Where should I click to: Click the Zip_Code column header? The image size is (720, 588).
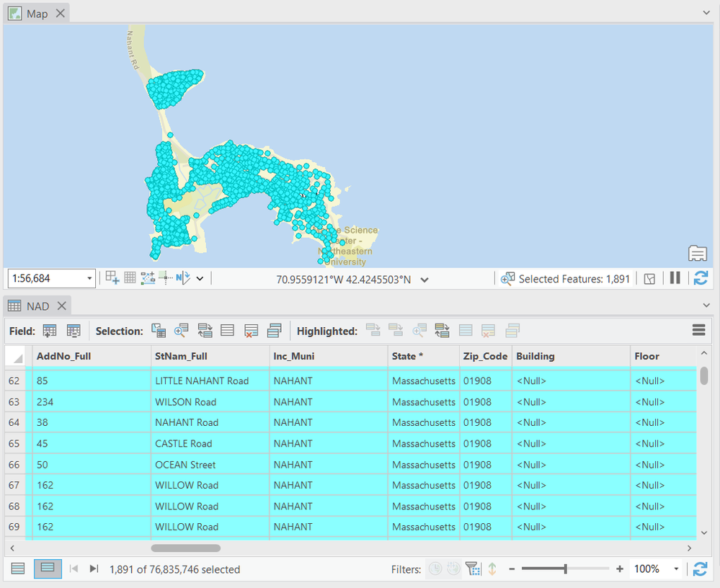485,356
